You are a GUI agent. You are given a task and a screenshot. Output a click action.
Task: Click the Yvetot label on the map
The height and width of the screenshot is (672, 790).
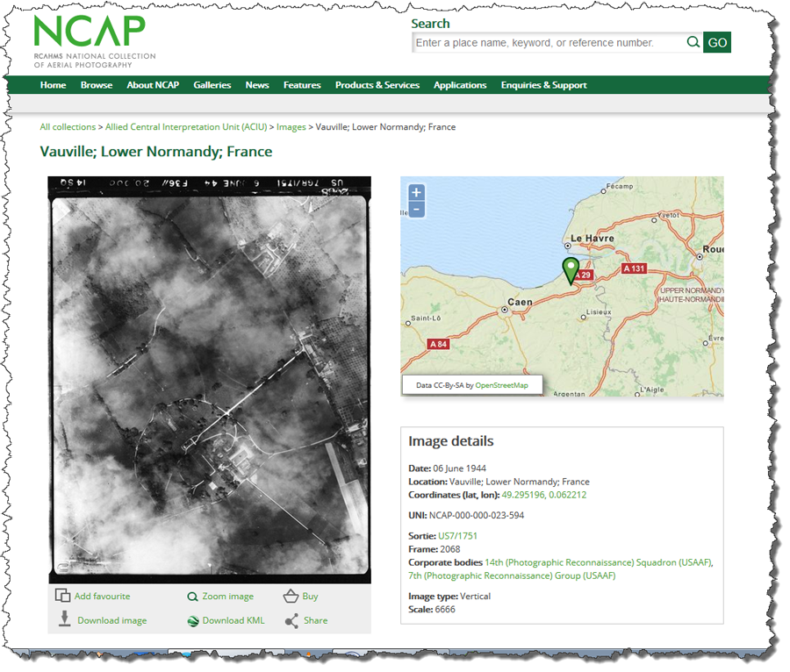point(669,215)
